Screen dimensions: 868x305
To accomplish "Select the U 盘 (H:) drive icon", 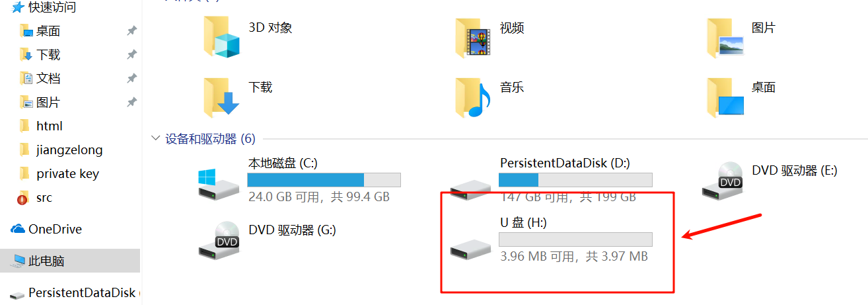I will (470, 249).
